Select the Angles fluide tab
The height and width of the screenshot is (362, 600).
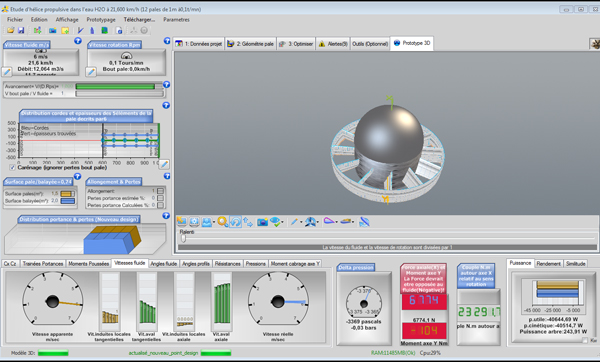click(164, 264)
